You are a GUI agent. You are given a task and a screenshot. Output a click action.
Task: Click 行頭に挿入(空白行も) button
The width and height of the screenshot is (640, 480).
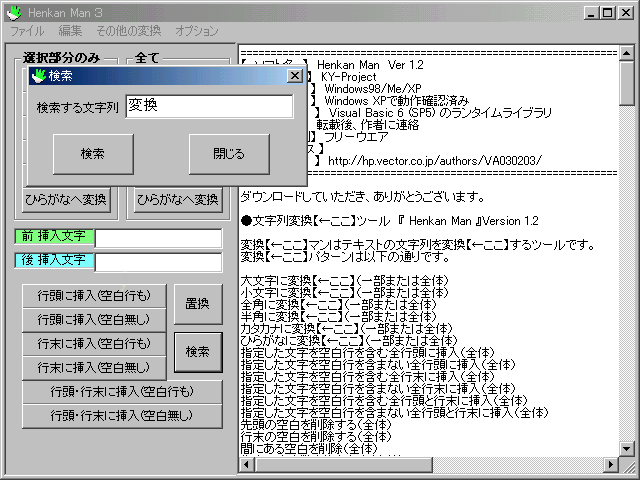tap(94, 296)
